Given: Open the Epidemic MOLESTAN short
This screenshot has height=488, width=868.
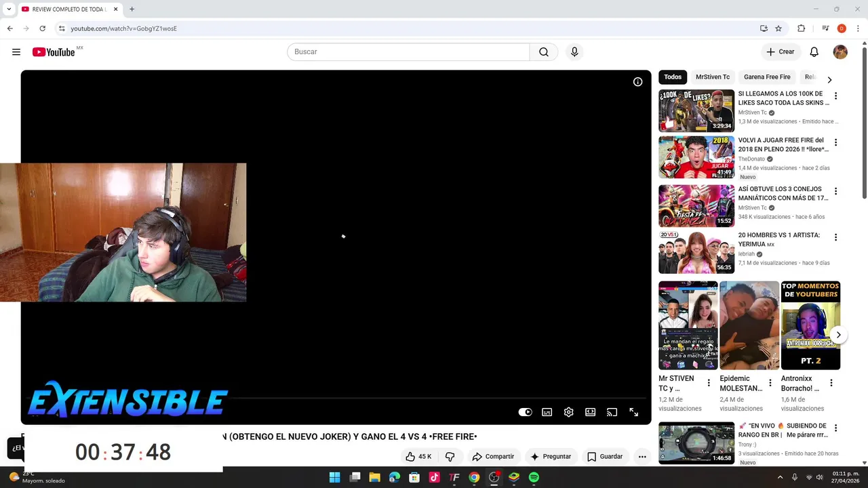Looking at the screenshot, I should (749, 325).
